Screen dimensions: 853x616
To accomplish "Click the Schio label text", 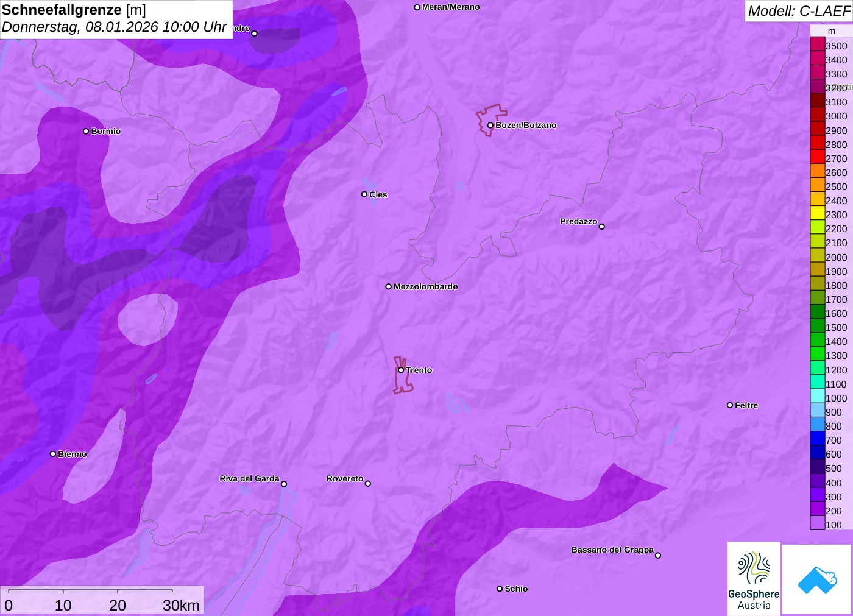I will click(x=517, y=589).
